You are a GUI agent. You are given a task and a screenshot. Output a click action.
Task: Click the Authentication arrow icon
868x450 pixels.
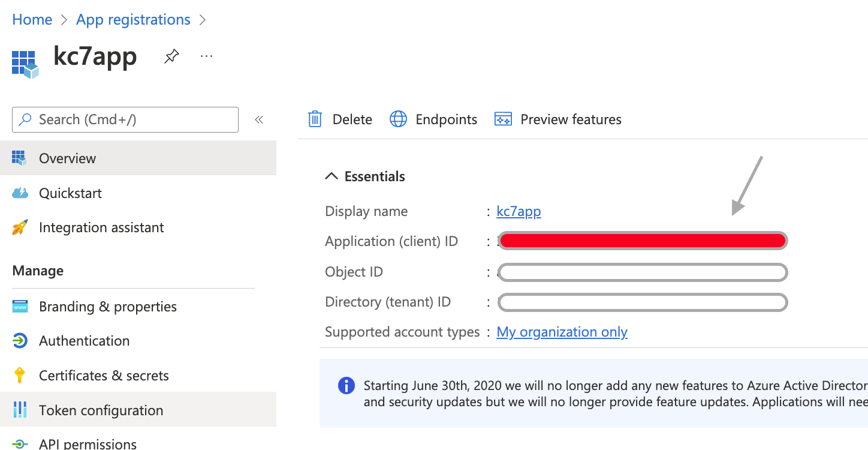click(20, 341)
